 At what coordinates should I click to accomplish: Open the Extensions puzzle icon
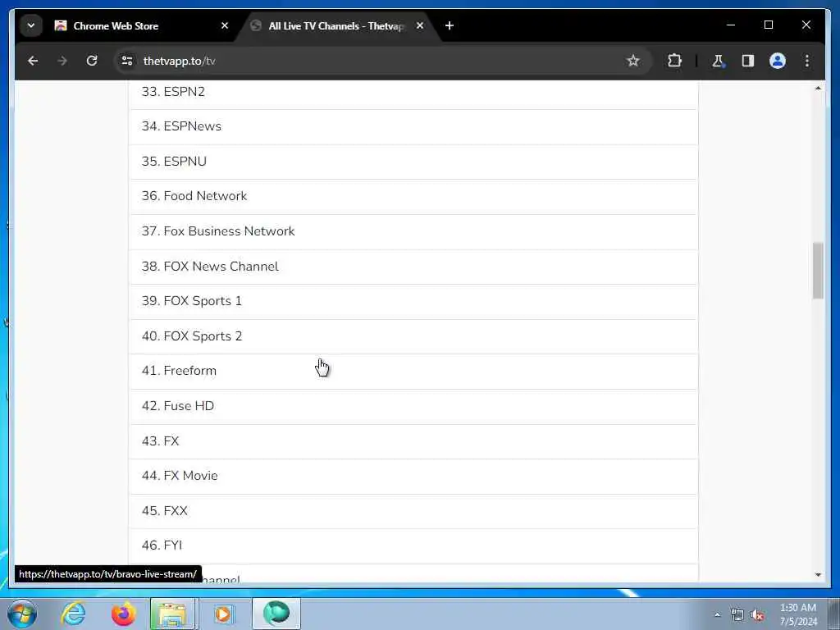coord(674,61)
